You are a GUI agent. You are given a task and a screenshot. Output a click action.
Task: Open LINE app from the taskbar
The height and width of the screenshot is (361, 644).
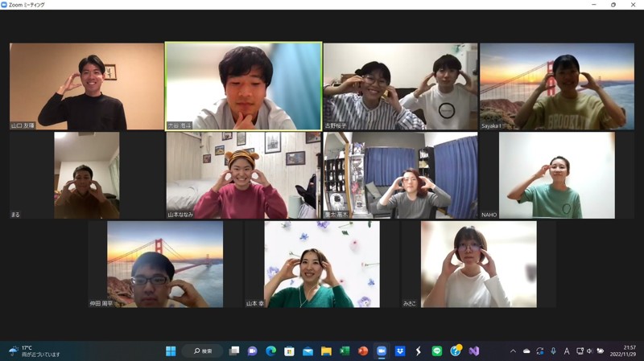click(437, 351)
